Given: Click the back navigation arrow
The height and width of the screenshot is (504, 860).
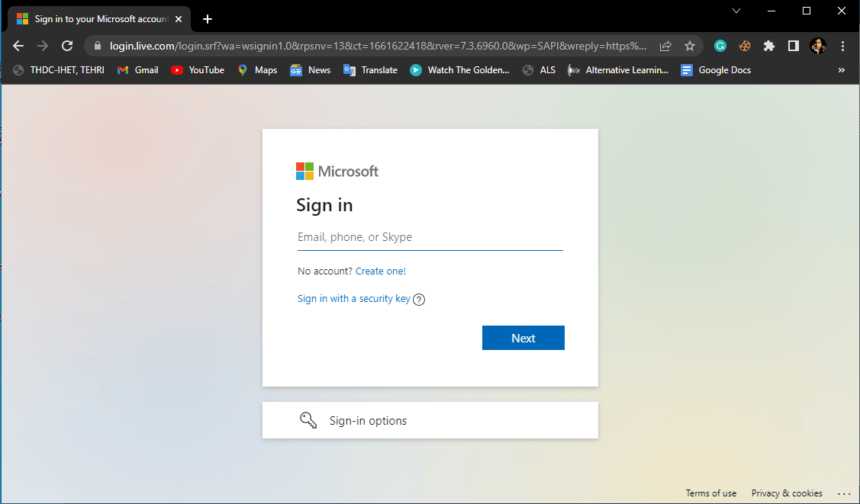Looking at the screenshot, I should pyautogui.click(x=18, y=45).
